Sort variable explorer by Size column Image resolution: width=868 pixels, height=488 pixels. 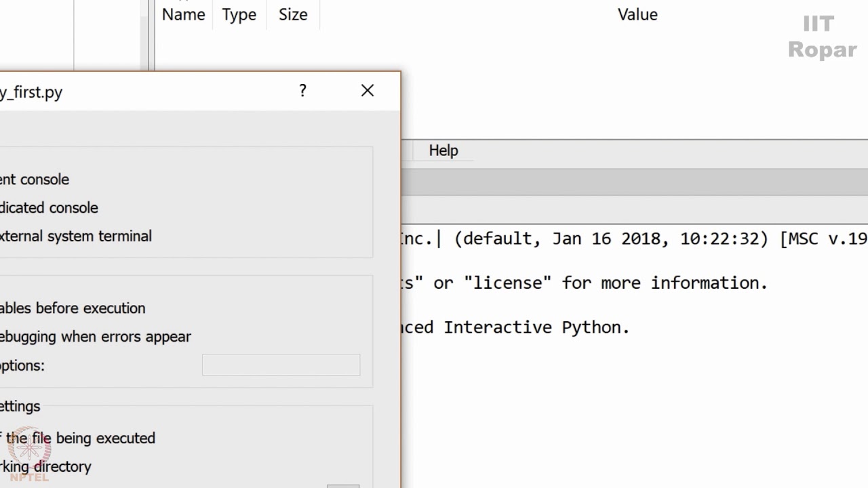pos(293,15)
